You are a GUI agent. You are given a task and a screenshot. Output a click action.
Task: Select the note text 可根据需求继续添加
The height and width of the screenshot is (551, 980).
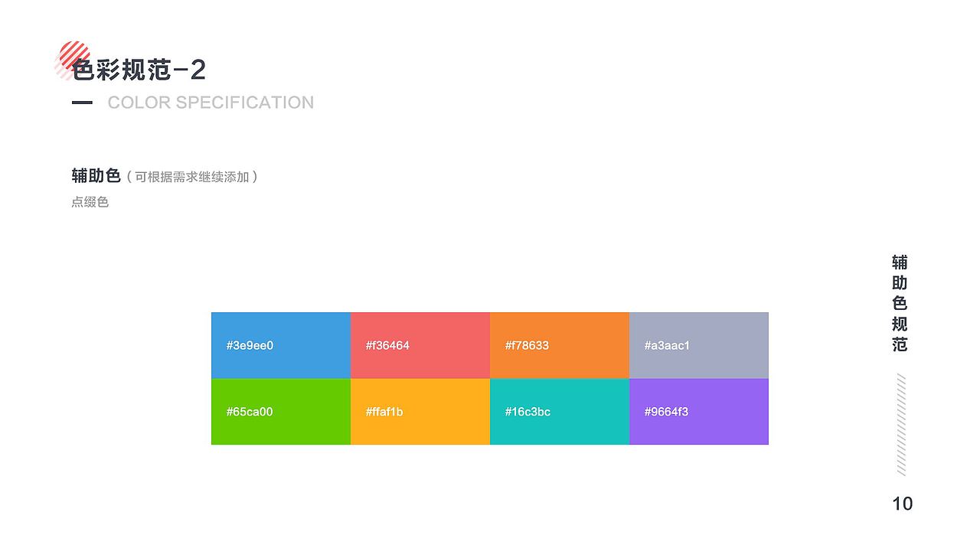[192, 177]
